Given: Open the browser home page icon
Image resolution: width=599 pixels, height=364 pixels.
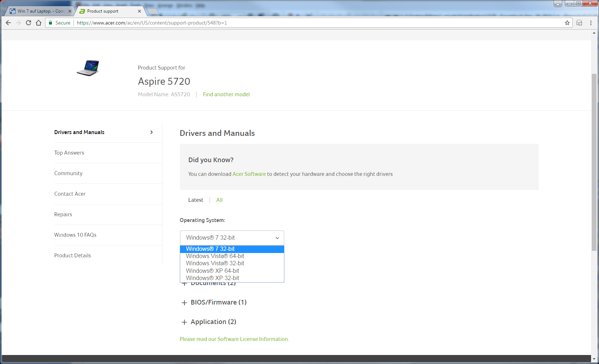Looking at the screenshot, I should click(x=39, y=23).
